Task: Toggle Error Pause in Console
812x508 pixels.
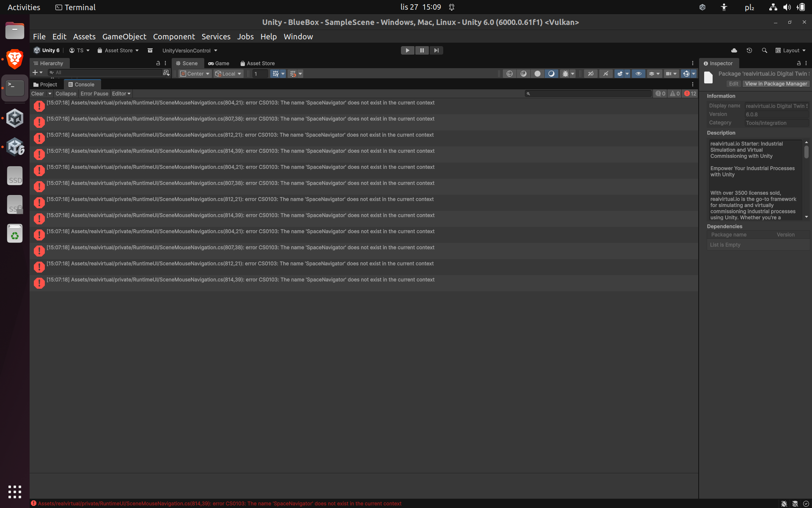Action: point(94,94)
